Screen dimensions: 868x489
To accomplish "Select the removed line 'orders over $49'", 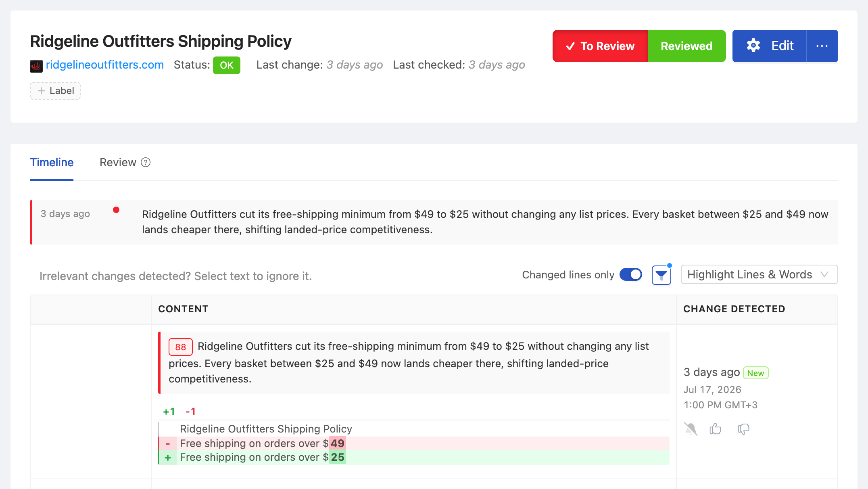I will click(x=414, y=443).
